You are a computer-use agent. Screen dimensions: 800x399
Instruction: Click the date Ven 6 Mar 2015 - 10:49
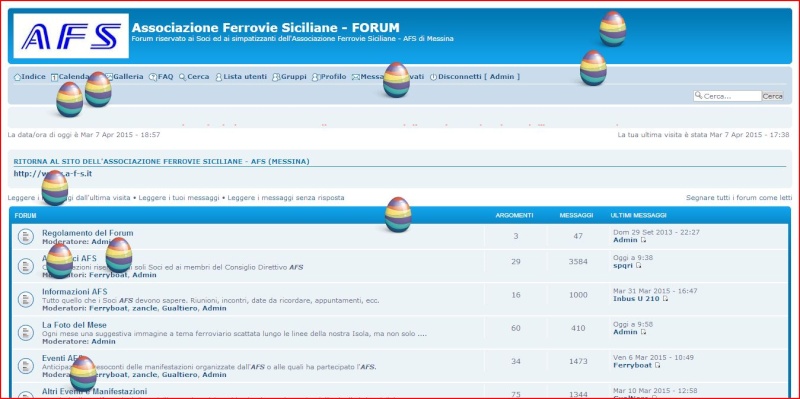pos(653,357)
